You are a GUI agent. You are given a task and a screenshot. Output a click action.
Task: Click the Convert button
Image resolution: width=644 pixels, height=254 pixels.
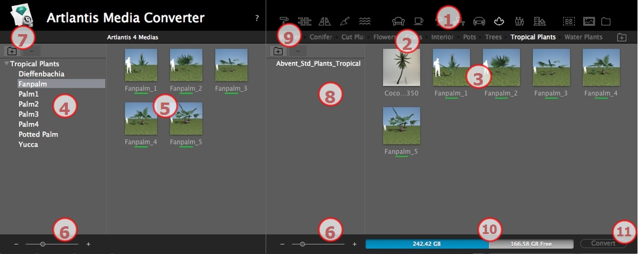(603, 243)
